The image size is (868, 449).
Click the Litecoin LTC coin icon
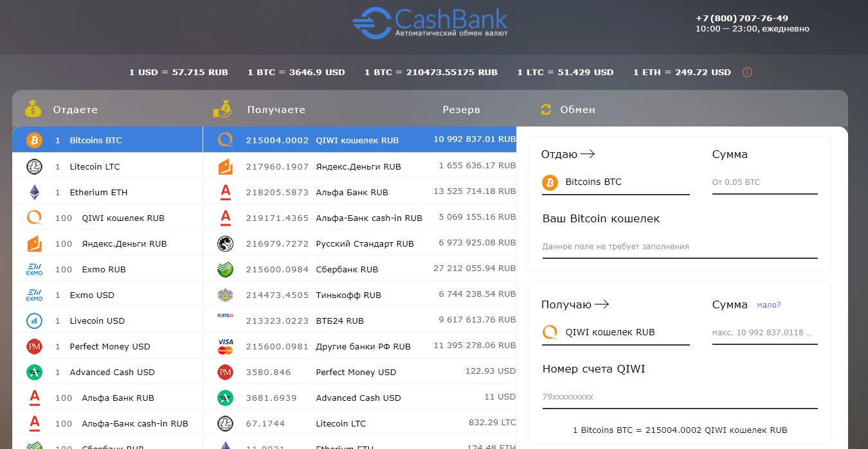(34, 166)
